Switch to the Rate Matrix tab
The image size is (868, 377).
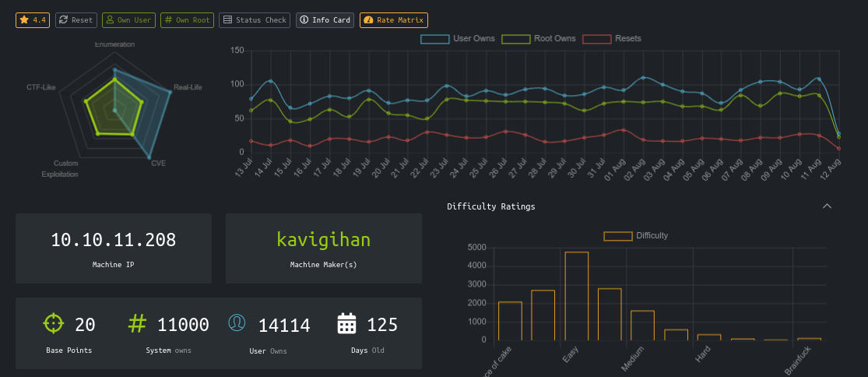[x=393, y=19]
